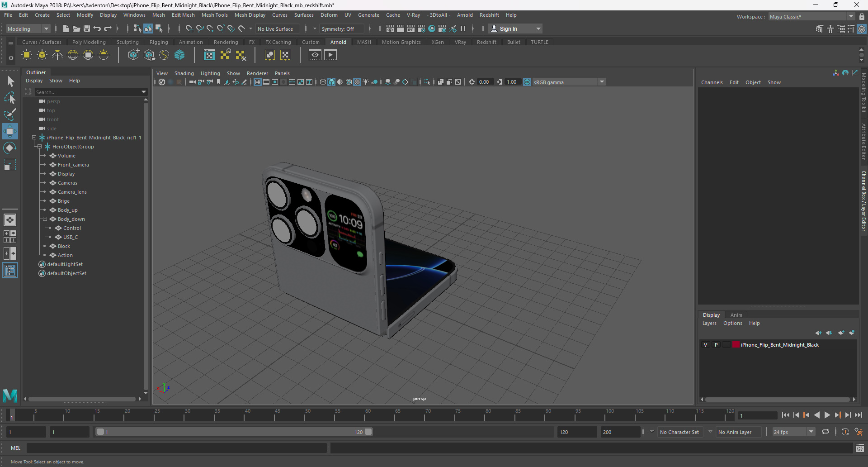
Task: Switch to the Poly Modeling shelf tab
Action: click(x=89, y=42)
